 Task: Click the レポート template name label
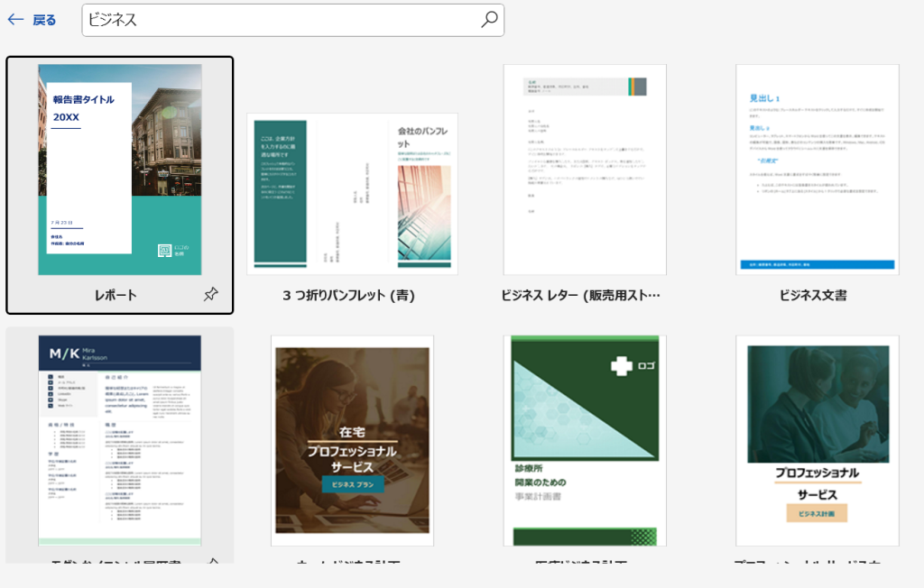click(x=115, y=295)
